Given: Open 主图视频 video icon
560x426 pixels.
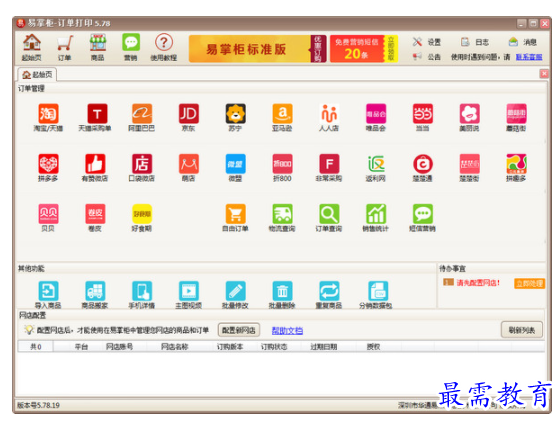Looking at the screenshot, I should tap(189, 295).
